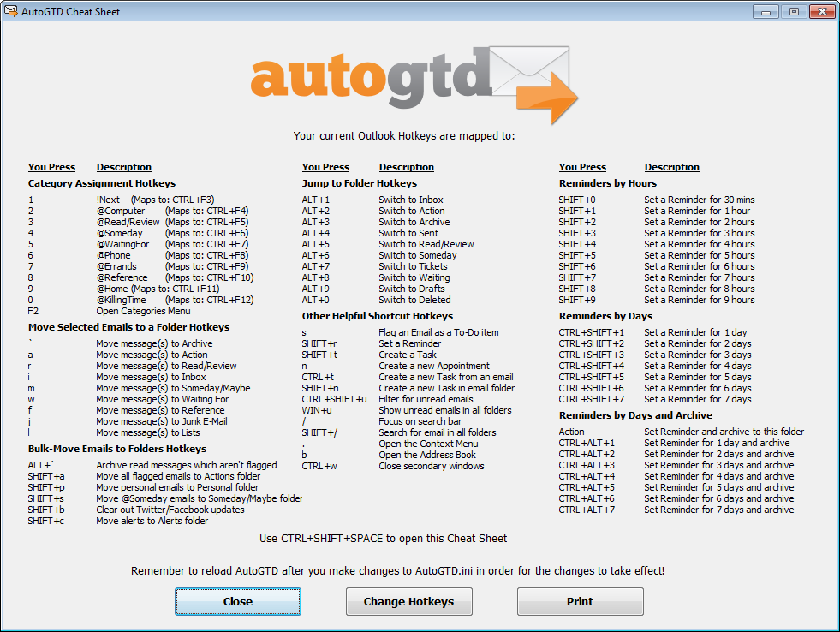Click 'Set Reminder and archive to this folder'

point(724,432)
